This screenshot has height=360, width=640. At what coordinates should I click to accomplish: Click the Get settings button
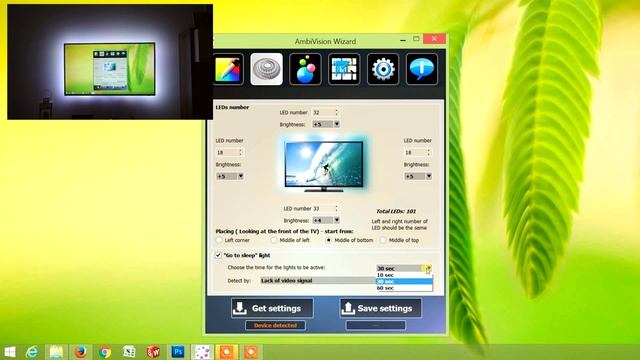[x=272, y=308]
